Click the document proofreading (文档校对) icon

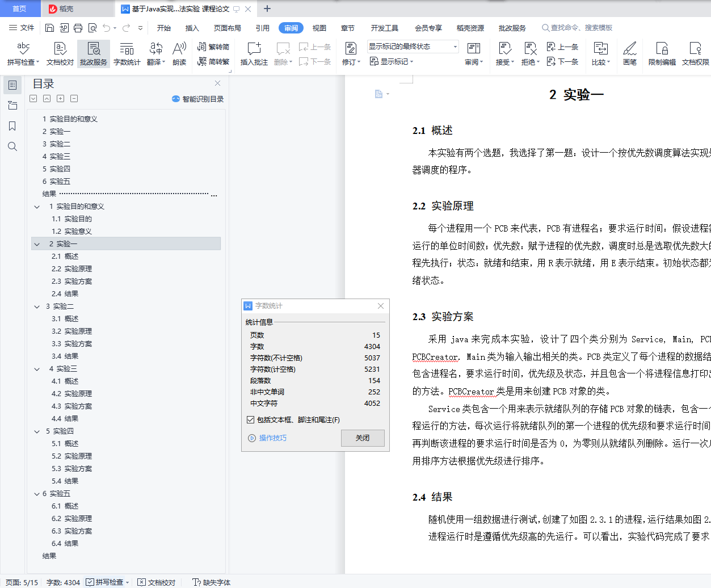point(60,54)
